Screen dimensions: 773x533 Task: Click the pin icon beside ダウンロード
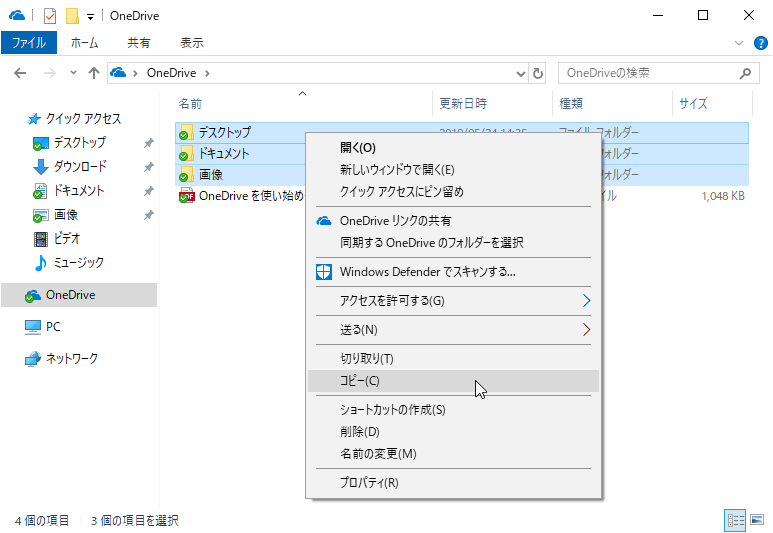click(x=148, y=167)
